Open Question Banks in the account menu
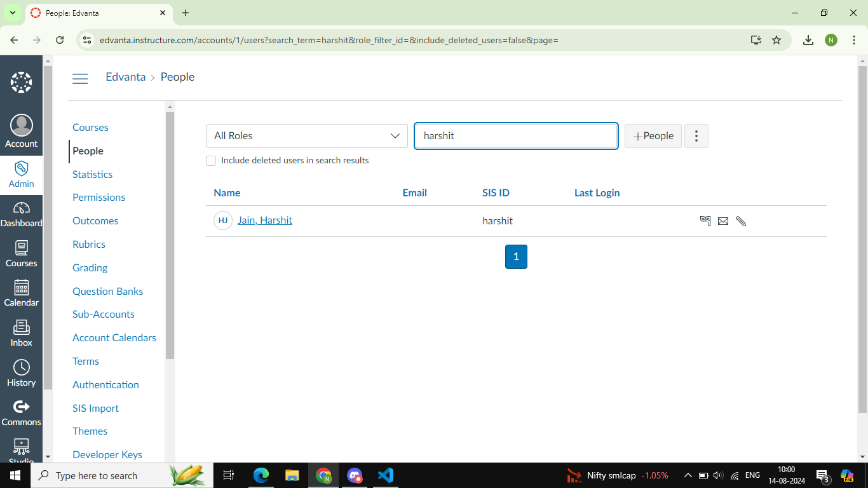This screenshot has width=868, height=488. pyautogui.click(x=107, y=291)
